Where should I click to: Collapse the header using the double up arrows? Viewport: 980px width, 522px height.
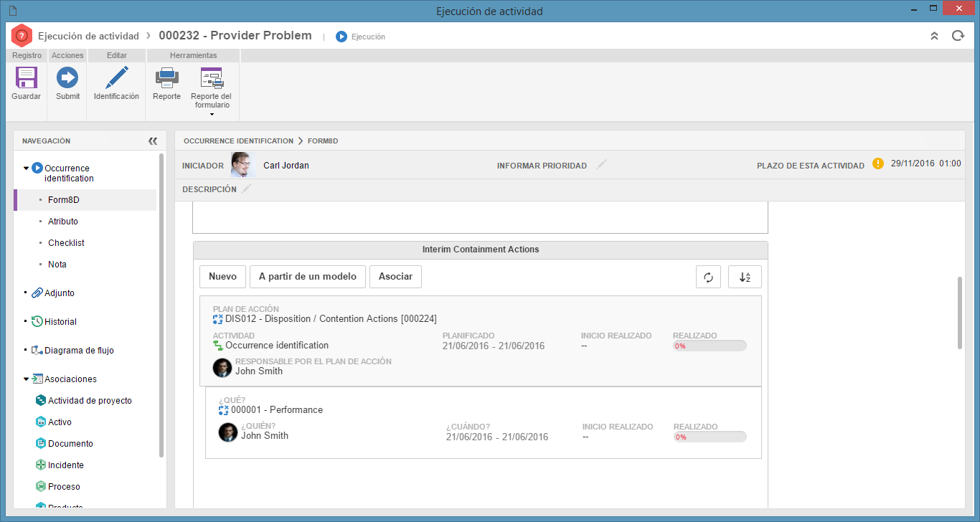pyautogui.click(x=934, y=36)
